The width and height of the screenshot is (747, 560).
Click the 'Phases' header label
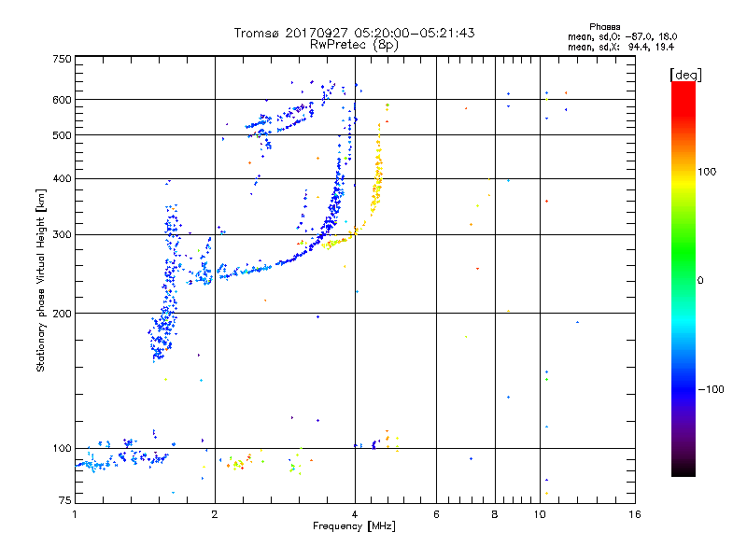click(x=604, y=27)
